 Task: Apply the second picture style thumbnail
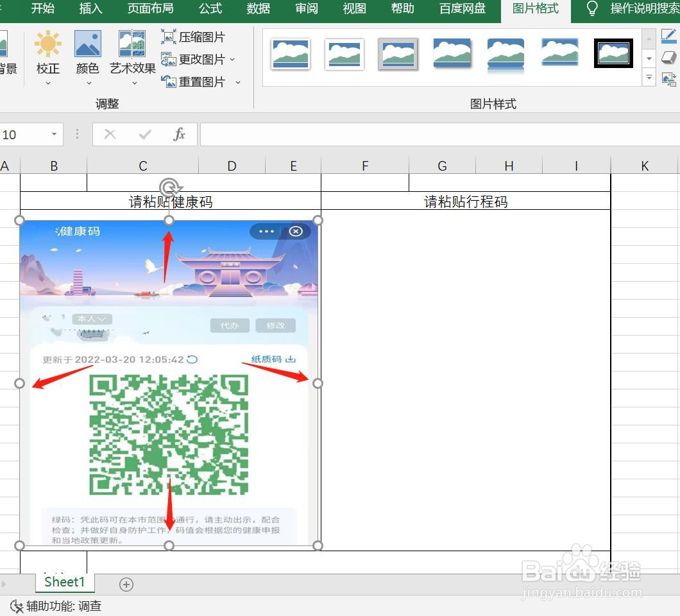344,55
